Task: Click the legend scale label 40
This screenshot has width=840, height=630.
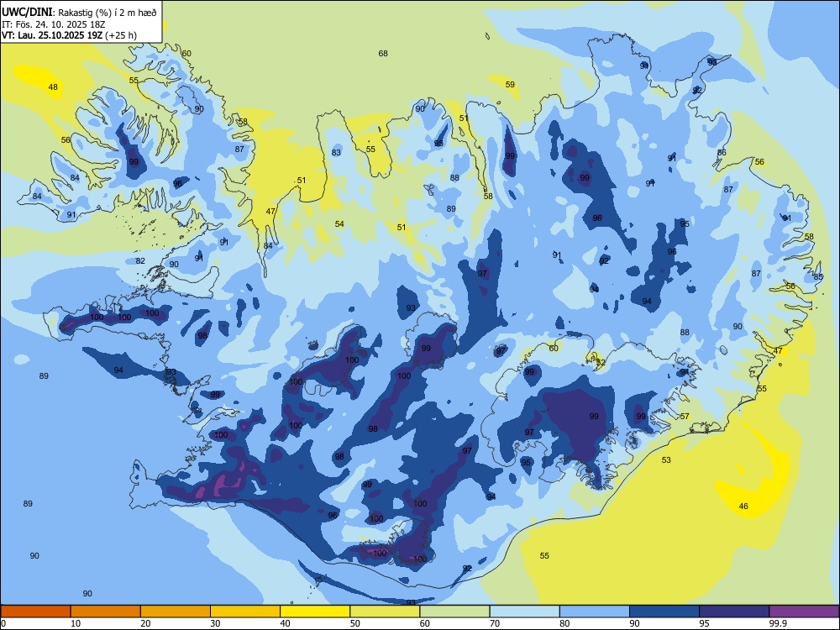Action: [x=285, y=623]
